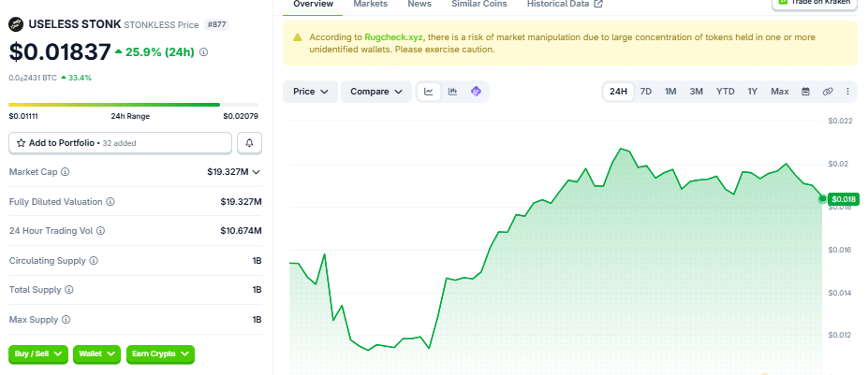Click the 0.0₆2431 BTC price text
868x375 pixels.
coord(33,78)
